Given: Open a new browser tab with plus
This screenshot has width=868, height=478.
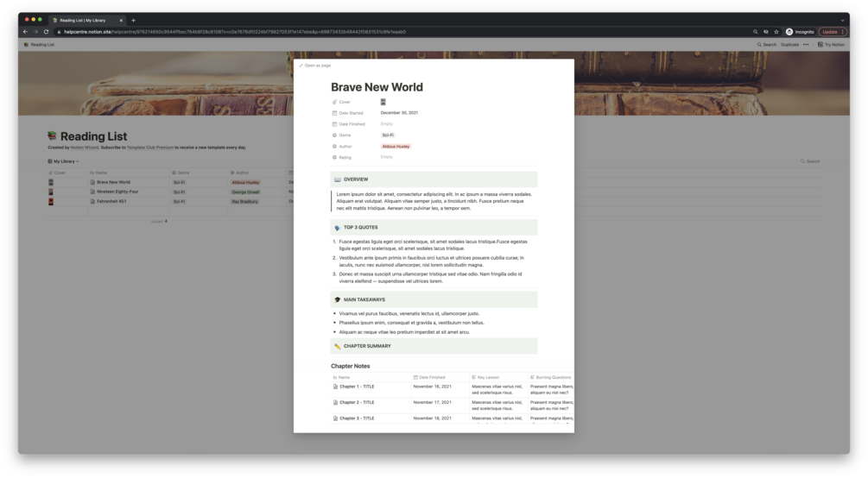Looking at the screenshot, I should pyautogui.click(x=133, y=21).
